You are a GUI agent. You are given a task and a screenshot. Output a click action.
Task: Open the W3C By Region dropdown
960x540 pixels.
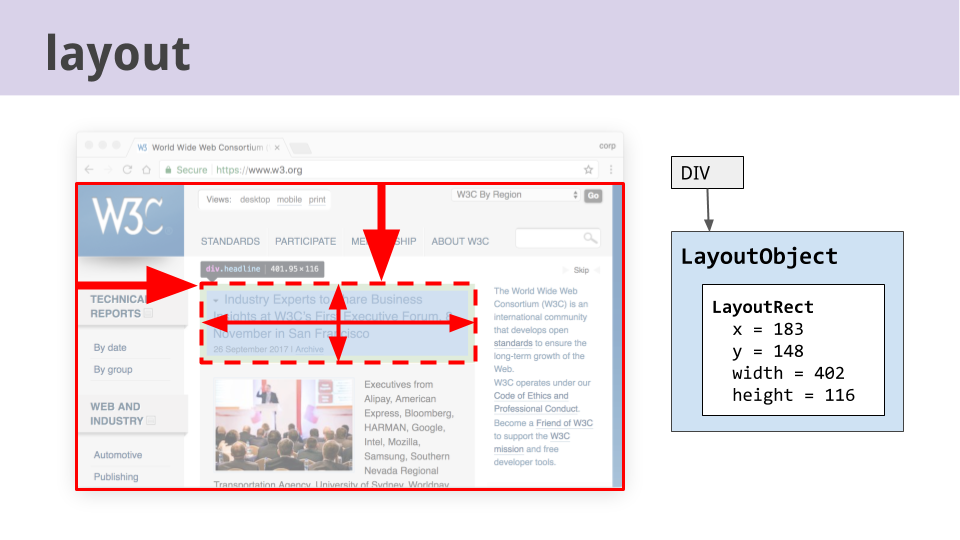coord(516,195)
